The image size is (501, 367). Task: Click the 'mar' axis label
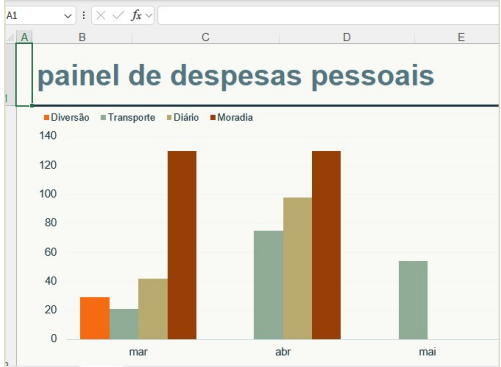click(138, 352)
